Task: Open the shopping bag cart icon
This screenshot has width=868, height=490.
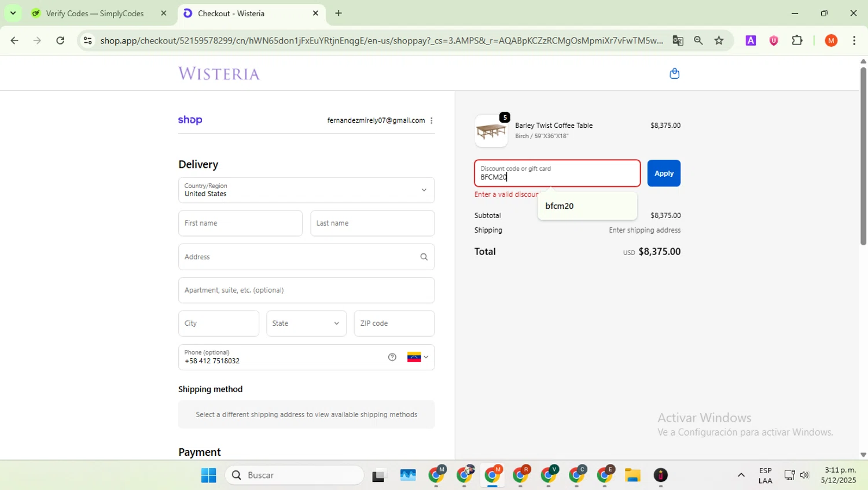Action: (674, 73)
